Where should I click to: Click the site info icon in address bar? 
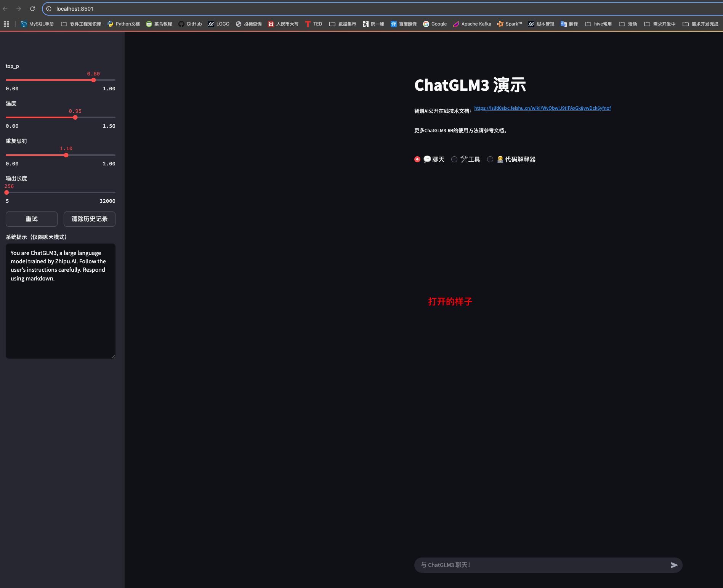coord(49,9)
